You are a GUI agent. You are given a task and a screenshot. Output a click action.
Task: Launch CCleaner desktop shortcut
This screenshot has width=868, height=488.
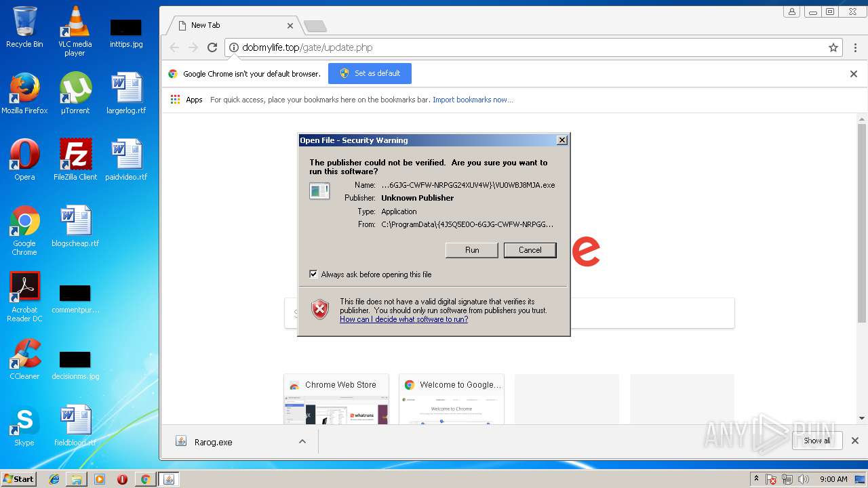(24, 359)
